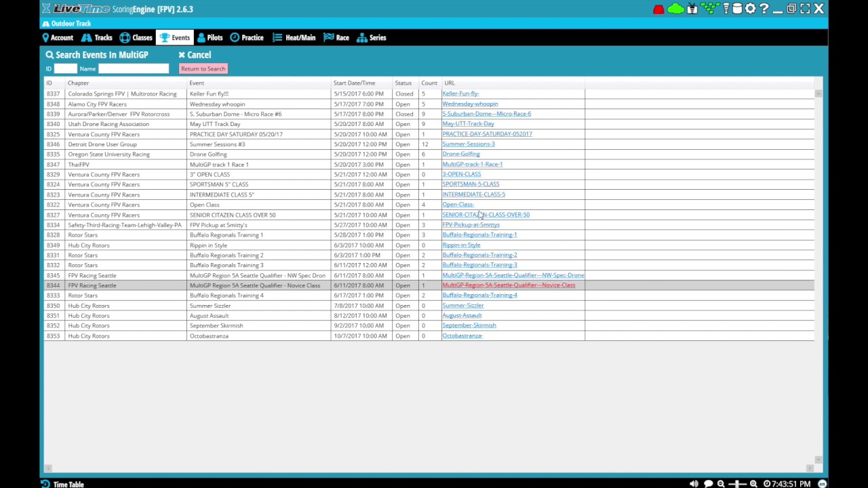Select the Events tab
868x488 pixels.
click(x=175, y=38)
